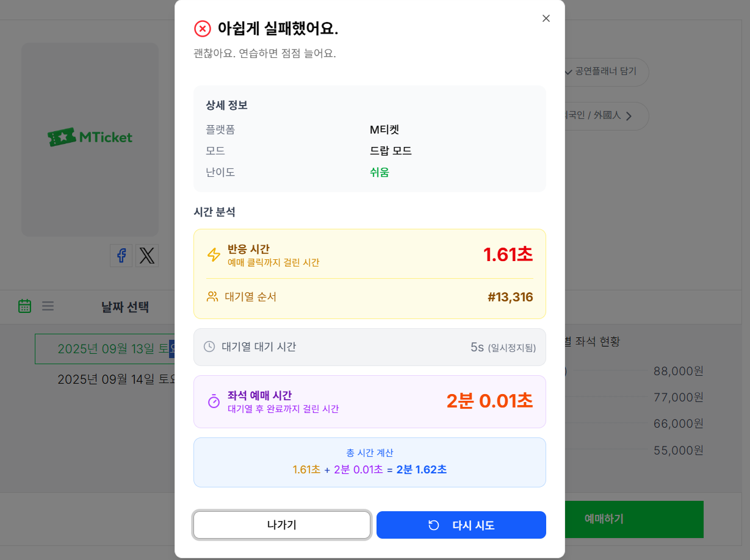Click the purple stopwatch icon
The image size is (750, 560).
pos(214,401)
